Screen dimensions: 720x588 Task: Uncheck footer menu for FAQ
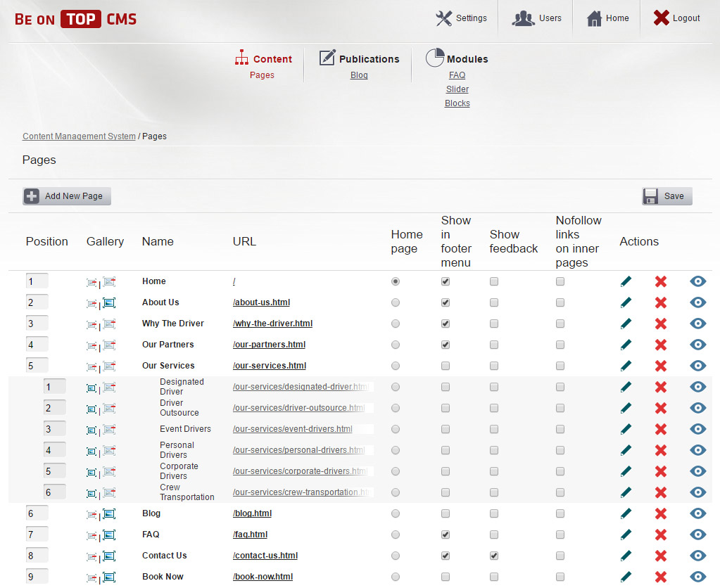[x=446, y=535]
